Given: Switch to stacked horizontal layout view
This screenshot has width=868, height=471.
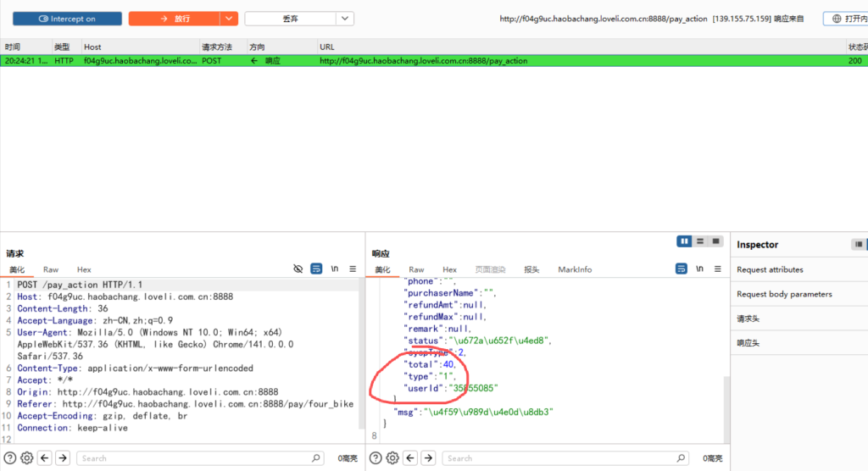Looking at the screenshot, I should pyautogui.click(x=700, y=241).
